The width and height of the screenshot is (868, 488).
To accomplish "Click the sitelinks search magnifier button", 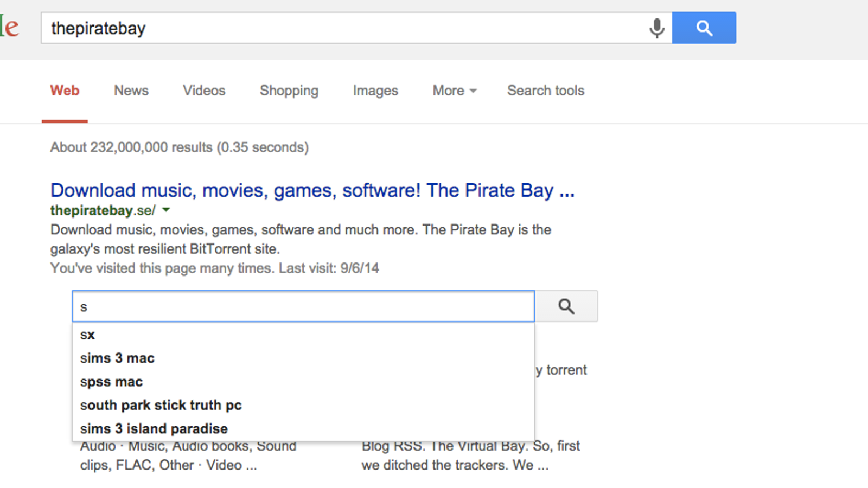I will pos(566,306).
